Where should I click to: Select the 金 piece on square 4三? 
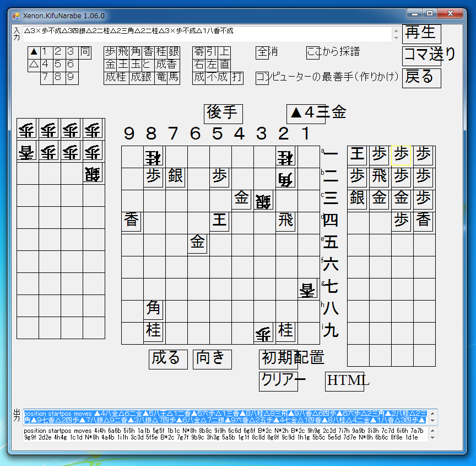click(241, 199)
